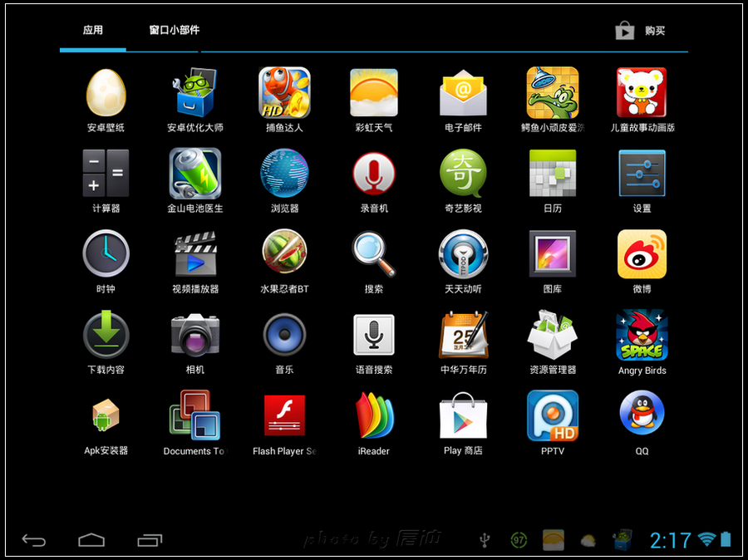Open the 微博 Weibo app
The height and width of the screenshot is (560, 748).
coord(642,253)
